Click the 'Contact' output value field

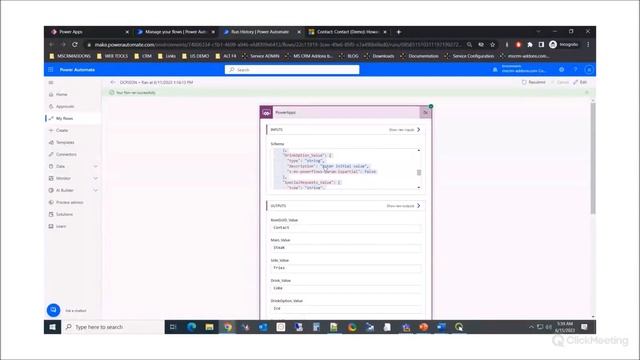[x=346, y=227]
